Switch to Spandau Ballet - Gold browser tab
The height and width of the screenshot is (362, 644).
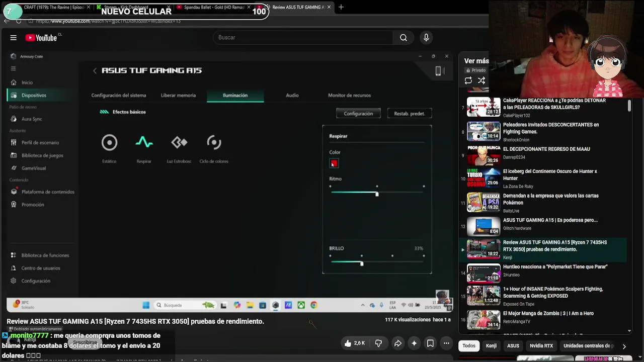point(213,7)
